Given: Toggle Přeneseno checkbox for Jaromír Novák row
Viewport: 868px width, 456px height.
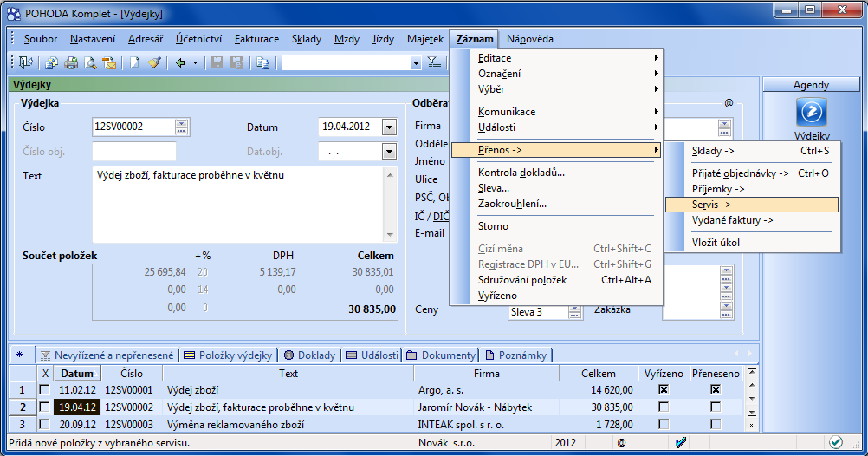Looking at the screenshot, I should pos(716,407).
